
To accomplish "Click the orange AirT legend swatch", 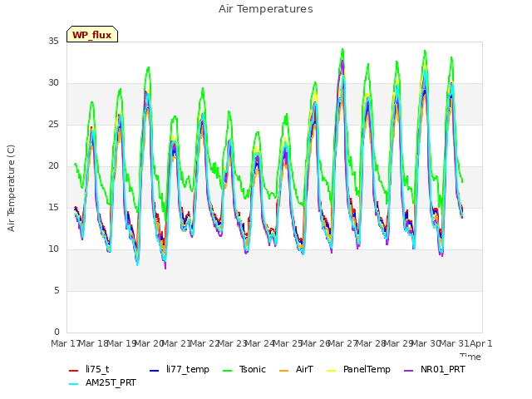I will [284, 371].
